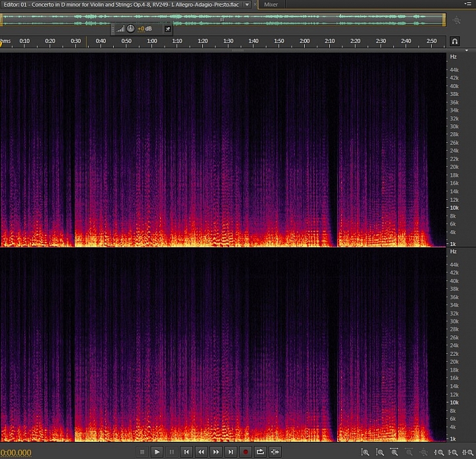
Task: Click the 0:00.000 timecode display
Action: pyautogui.click(x=16, y=452)
